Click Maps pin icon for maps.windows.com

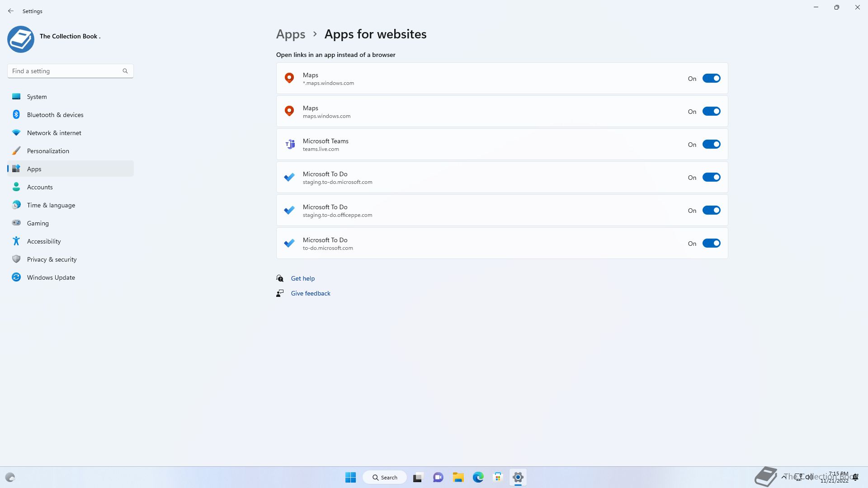289,111
